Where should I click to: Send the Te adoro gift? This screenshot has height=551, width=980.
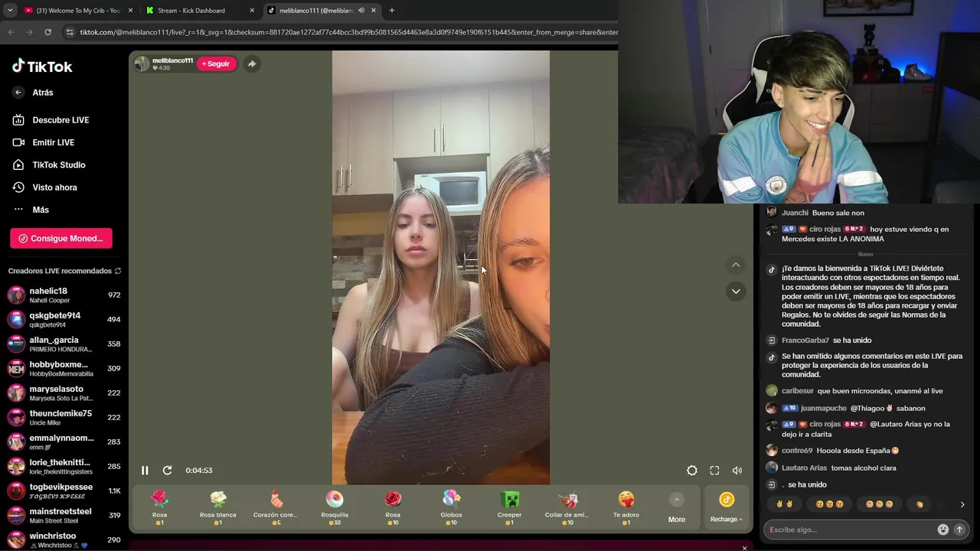(x=626, y=507)
